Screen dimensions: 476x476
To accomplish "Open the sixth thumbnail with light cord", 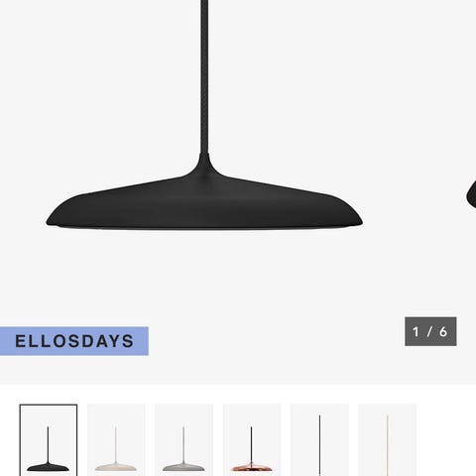I will pyautogui.click(x=387, y=440).
